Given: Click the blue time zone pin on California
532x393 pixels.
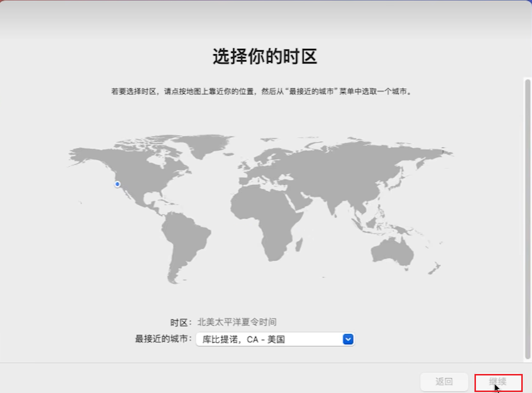Looking at the screenshot, I should (117, 184).
